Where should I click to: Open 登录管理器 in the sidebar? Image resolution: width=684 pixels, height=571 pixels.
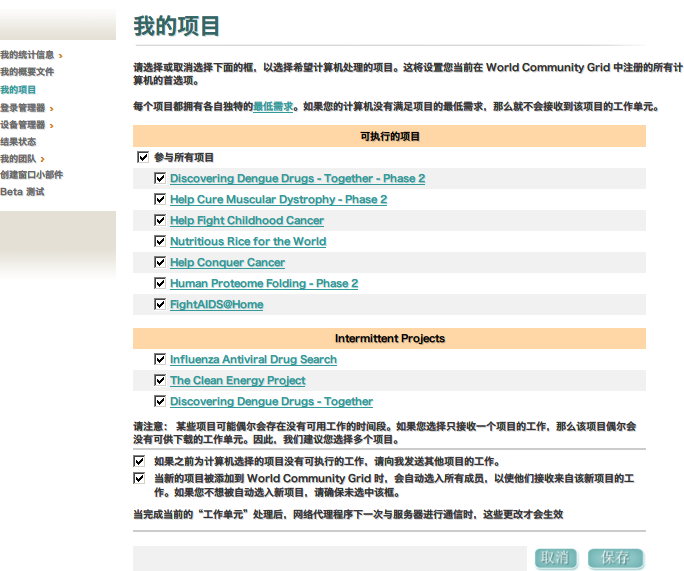click(x=23, y=107)
